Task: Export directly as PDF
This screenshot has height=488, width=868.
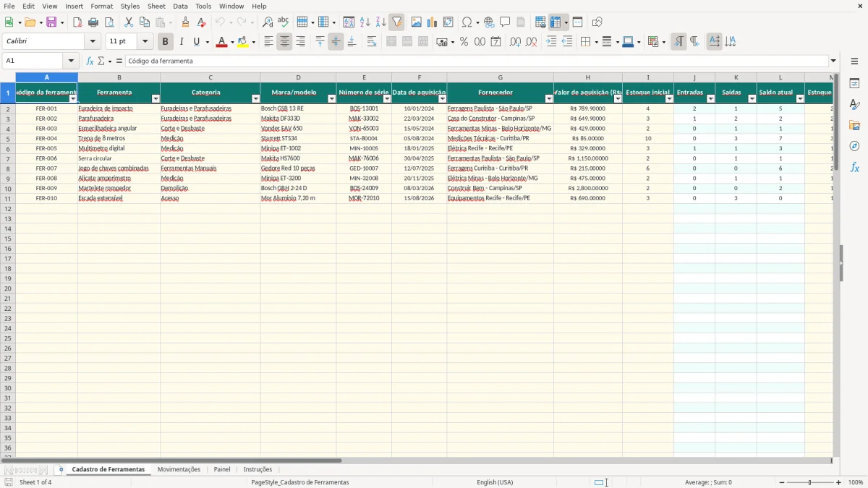Action: (77, 22)
